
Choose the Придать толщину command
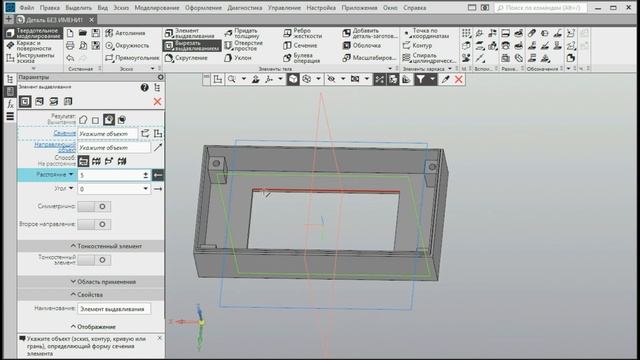242,33
